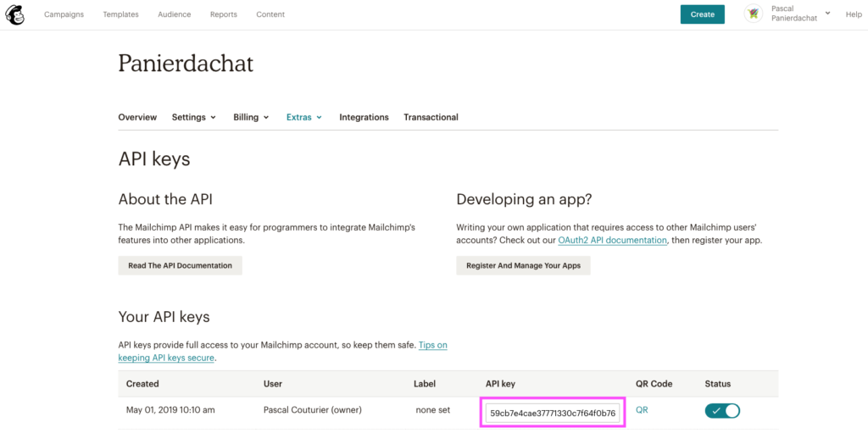Switch to the Overview tab
The image size is (868, 439).
[137, 117]
